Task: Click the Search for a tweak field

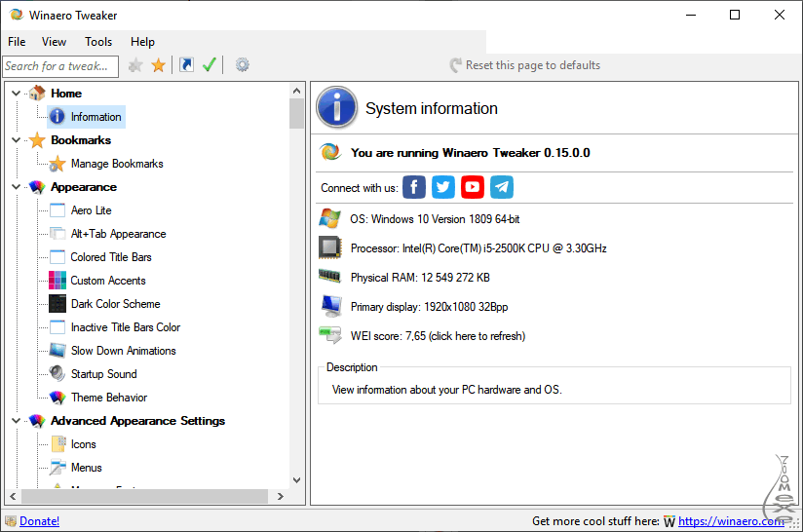Action: [x=59, y=66]
